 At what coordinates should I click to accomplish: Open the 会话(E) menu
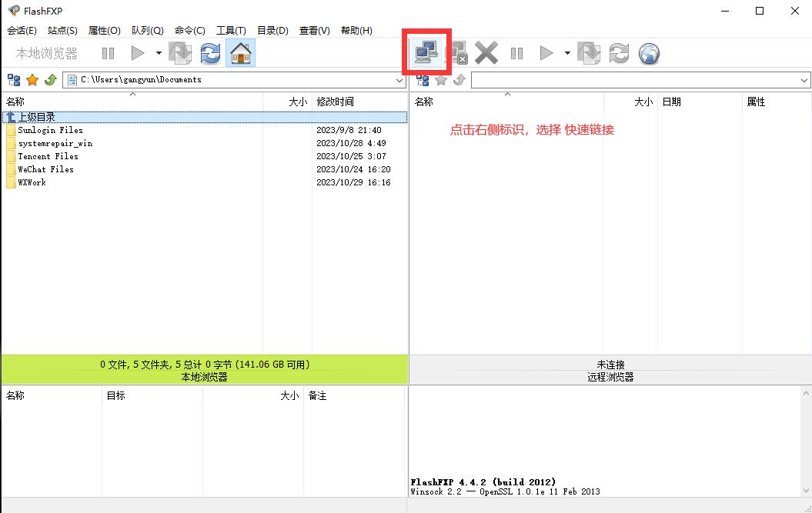coord(22,31)
